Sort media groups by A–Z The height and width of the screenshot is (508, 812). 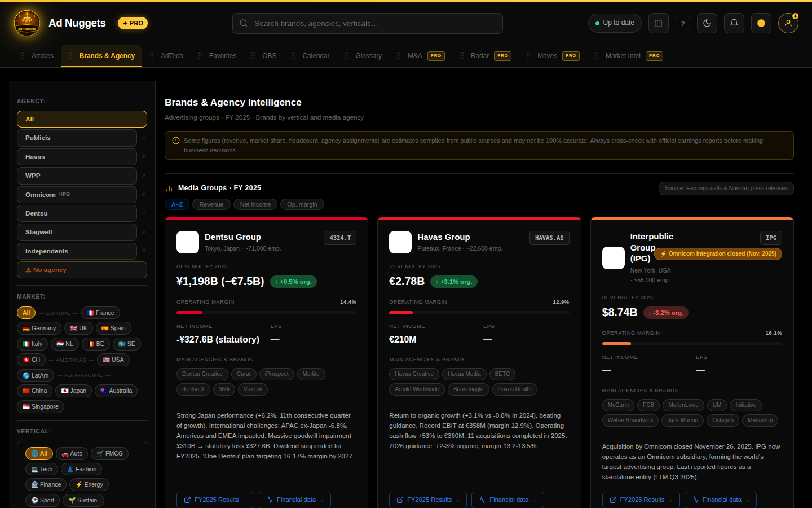tap(177, 204)
